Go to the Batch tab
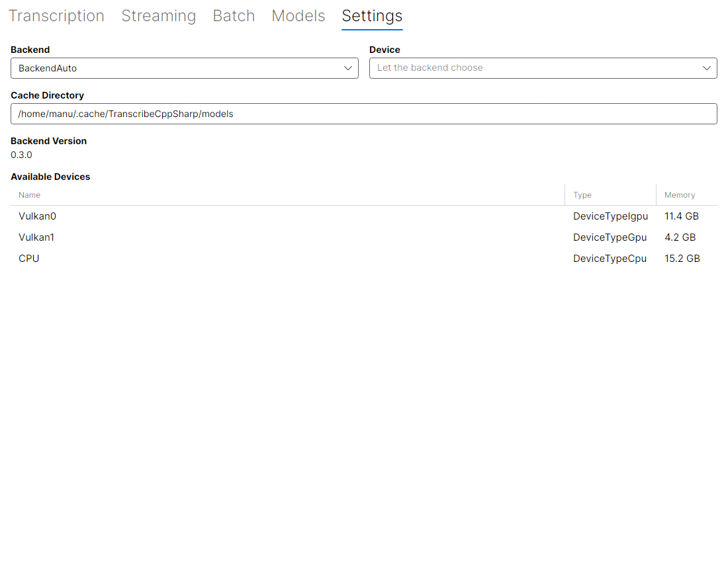This screenshot has height=582, width=728. (234, 16)
